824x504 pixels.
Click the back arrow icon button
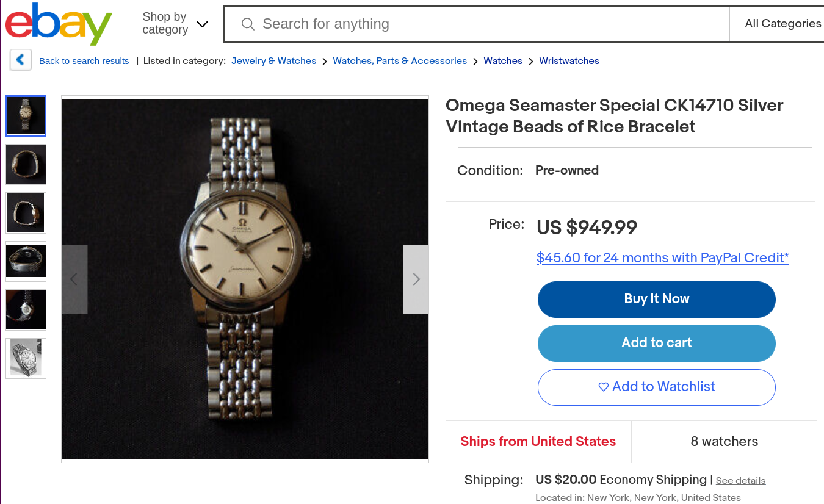click(20, 60)
